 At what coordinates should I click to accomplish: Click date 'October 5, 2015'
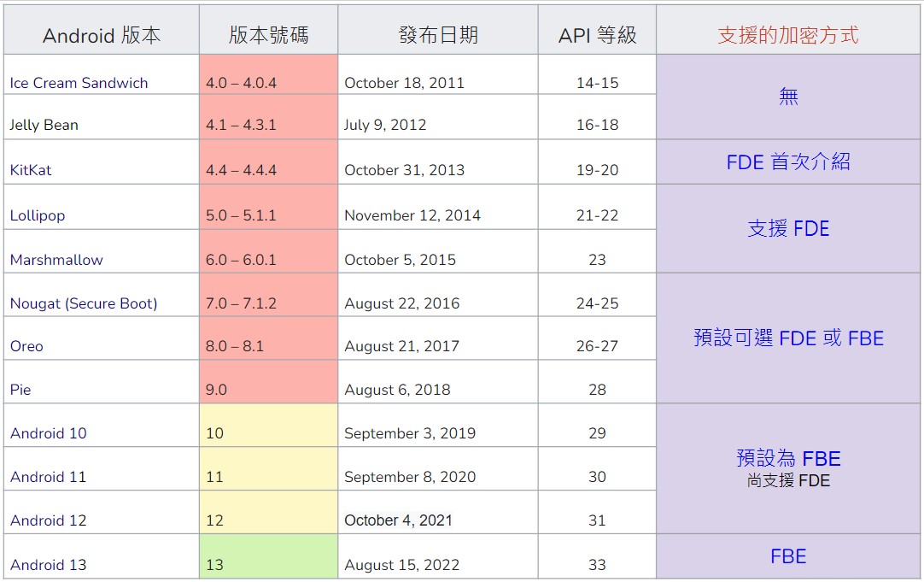pos(401,260)
